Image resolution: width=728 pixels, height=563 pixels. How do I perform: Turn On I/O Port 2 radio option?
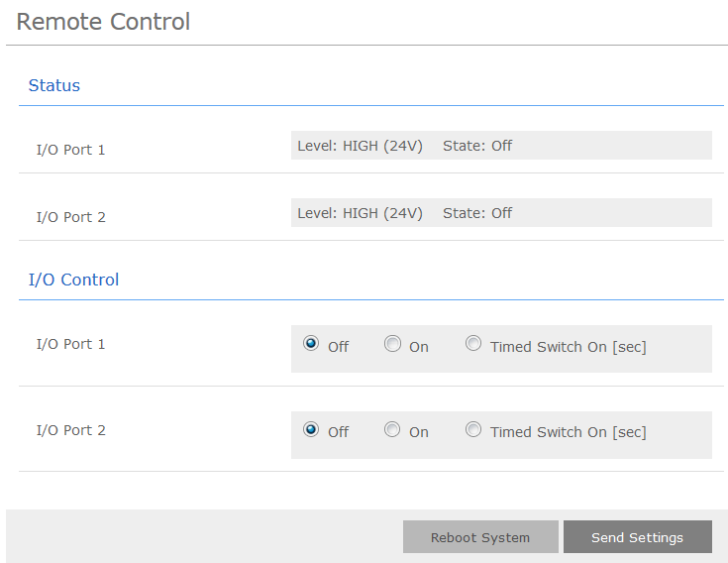point(392,430)
